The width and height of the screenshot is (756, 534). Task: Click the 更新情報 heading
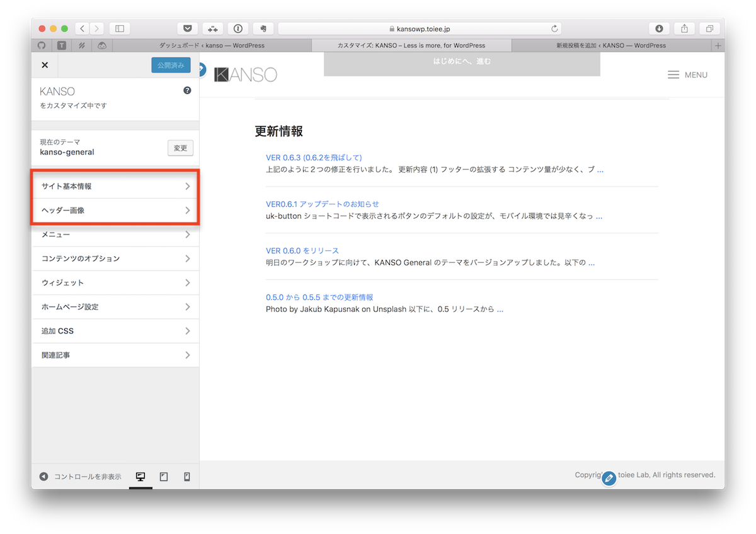(x=279, y=131)
